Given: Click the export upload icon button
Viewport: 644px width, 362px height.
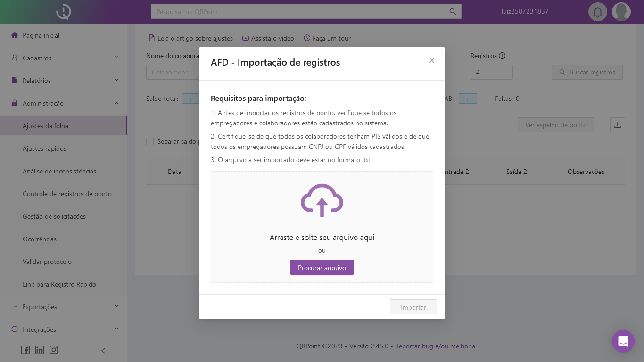Looking at the screenshot, I should click(x=618, y=125).
